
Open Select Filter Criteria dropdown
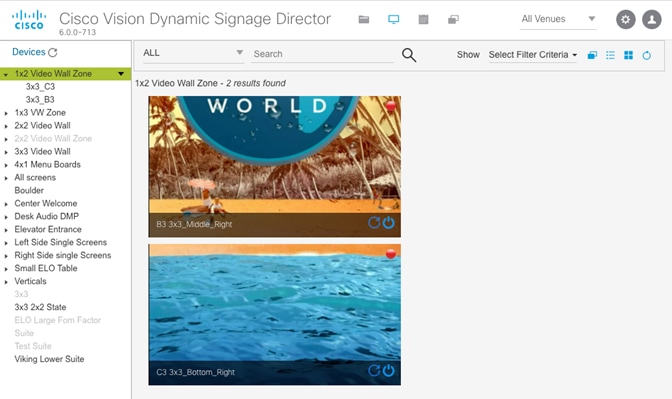pos(533,55)
